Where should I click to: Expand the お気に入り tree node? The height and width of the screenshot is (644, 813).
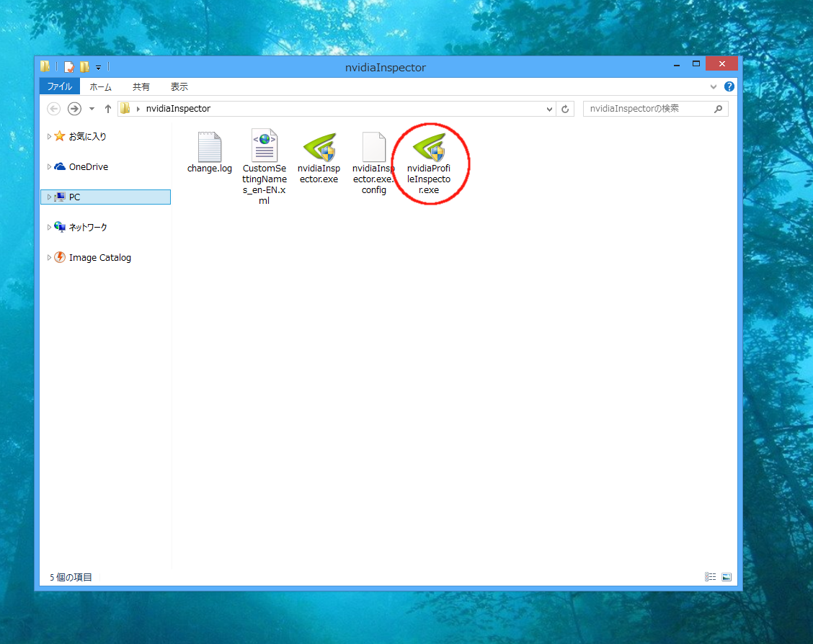point(49,136)
